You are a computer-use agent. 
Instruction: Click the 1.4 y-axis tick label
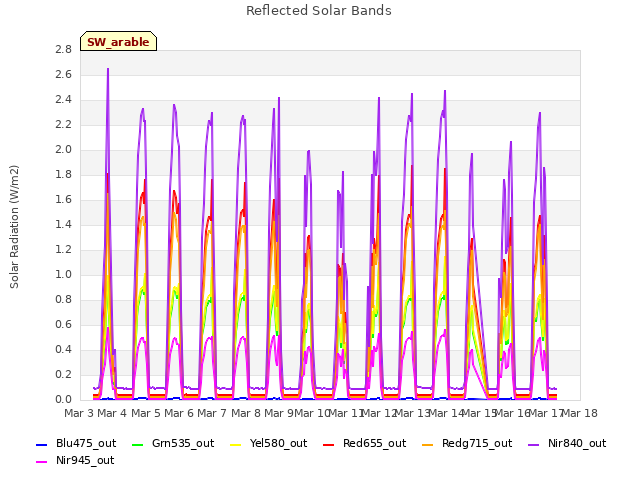(63, 224)
